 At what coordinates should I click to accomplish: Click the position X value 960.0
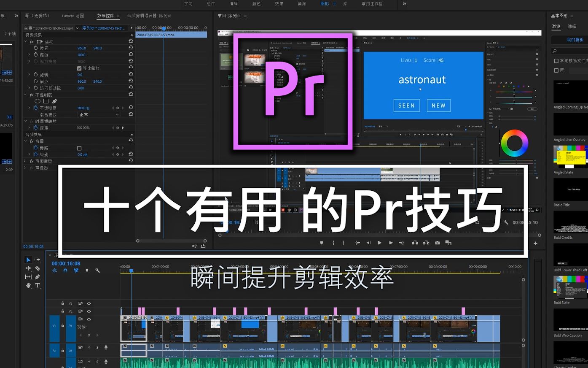[x=82, y=48]
